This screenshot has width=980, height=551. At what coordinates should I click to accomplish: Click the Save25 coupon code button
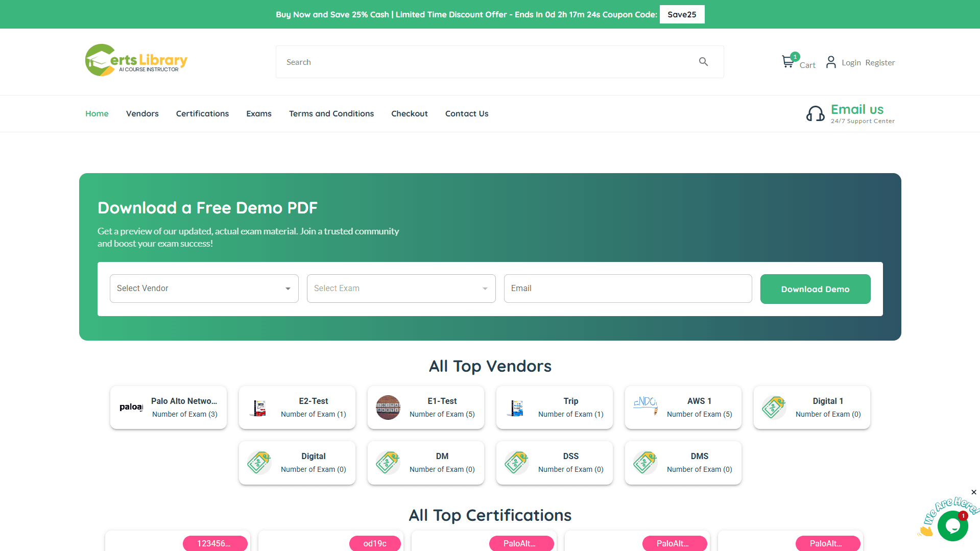coord(682,14)
